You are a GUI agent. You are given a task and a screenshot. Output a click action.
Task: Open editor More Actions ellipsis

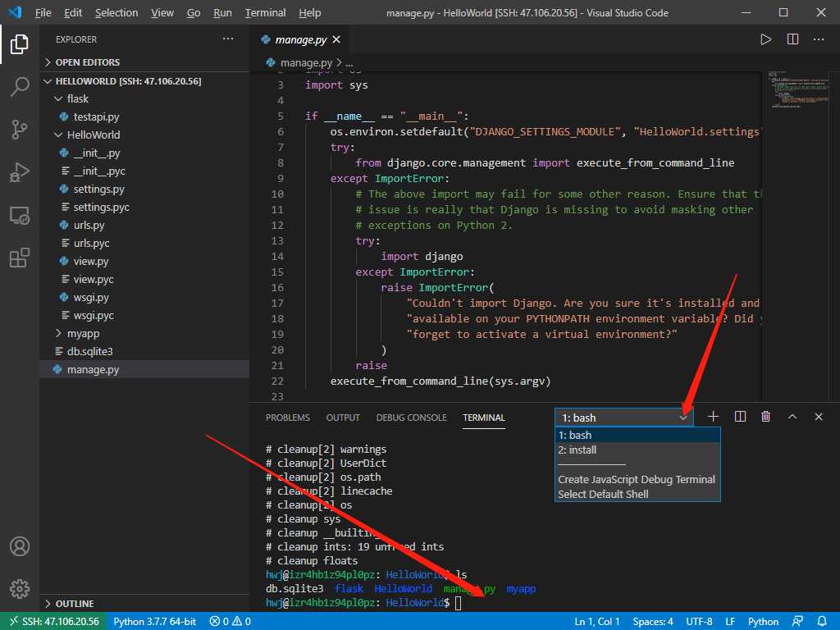click(819, 39)
